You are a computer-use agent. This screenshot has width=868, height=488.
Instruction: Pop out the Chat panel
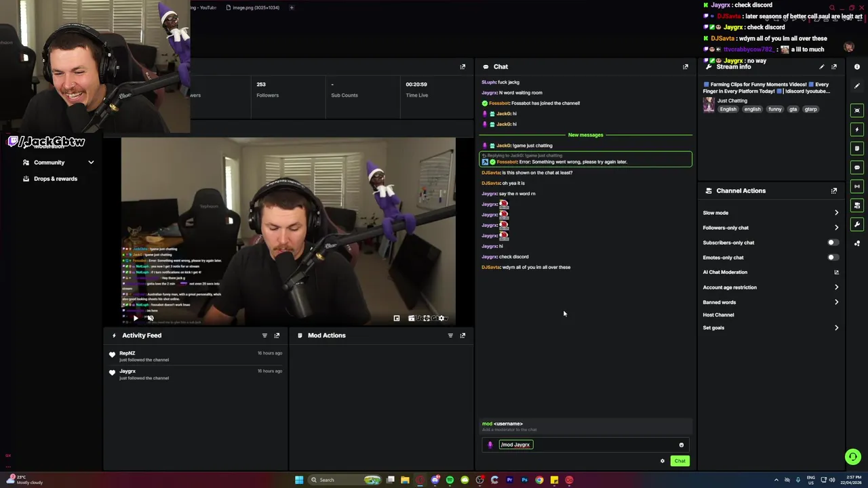(x=685, y=66)
